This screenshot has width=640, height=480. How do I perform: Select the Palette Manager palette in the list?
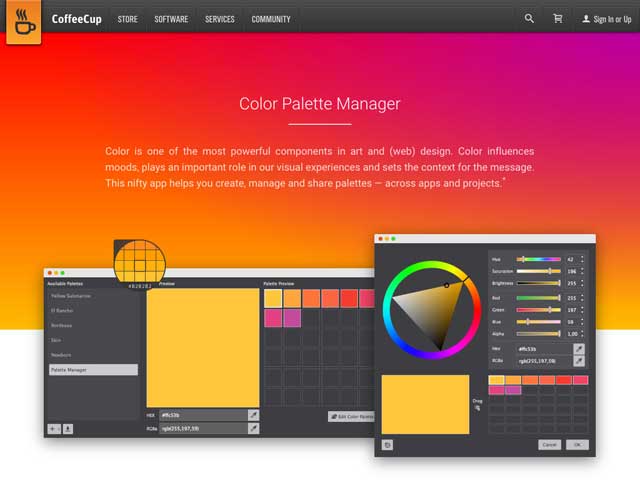pos(93,370)
